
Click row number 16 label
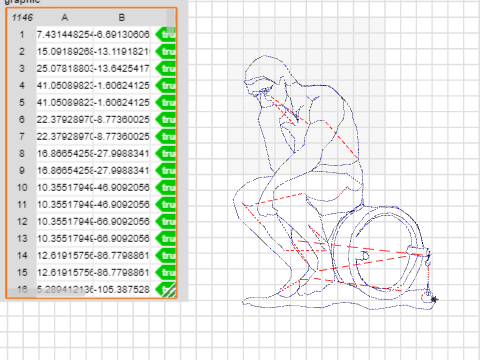22,289
